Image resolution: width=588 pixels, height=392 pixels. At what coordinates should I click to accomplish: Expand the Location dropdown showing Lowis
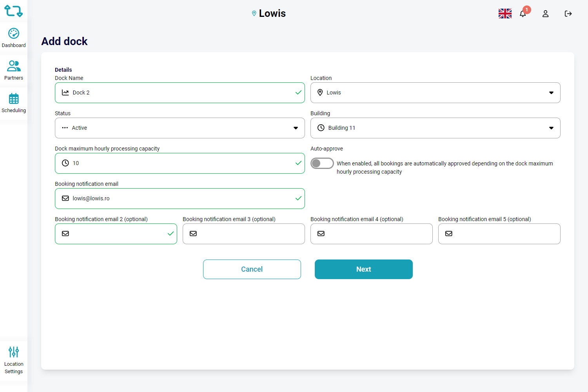(x=435, y=93)
